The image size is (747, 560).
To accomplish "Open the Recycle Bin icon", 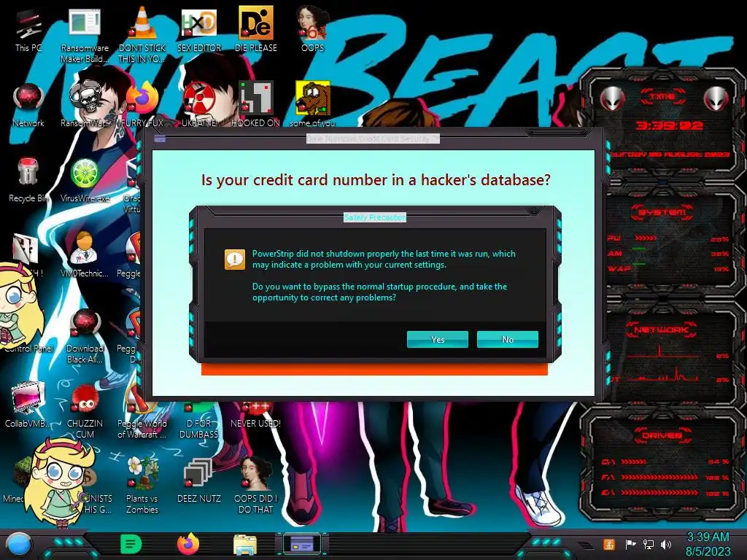I will [x=28, y=181].
